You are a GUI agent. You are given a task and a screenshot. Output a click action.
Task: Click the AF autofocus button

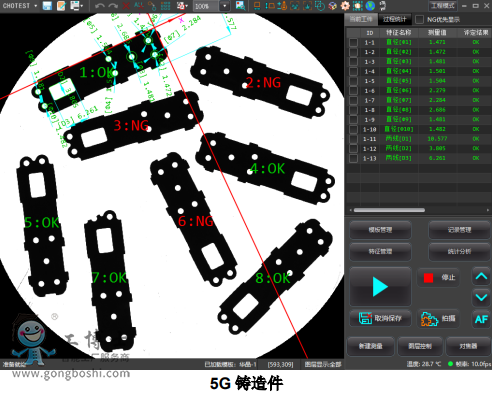coord(481,319)
